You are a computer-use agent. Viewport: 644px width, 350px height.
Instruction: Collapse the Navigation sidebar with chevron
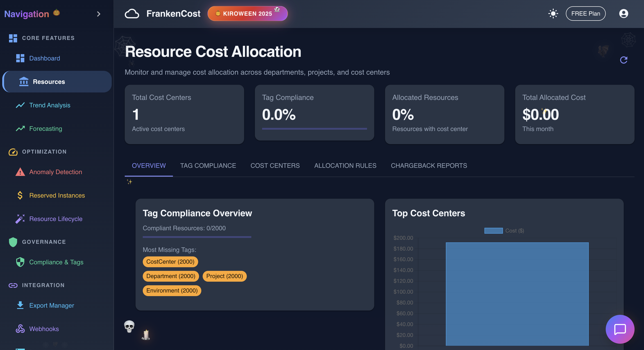pos(98,14)
